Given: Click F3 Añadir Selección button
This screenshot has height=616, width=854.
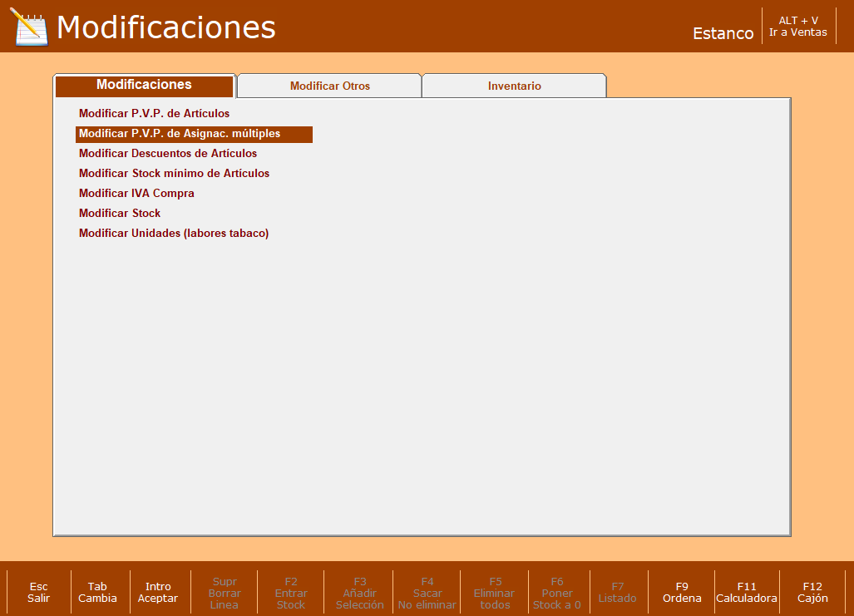Looking at the screenshot, I should point(359,593).
